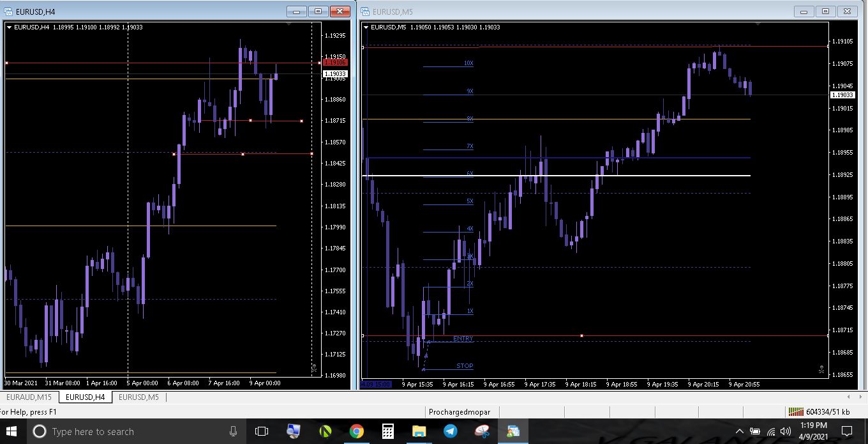Launch Google Chrome from the taskbar
Viewport: 868px width, 444px height.
point(357,431)
